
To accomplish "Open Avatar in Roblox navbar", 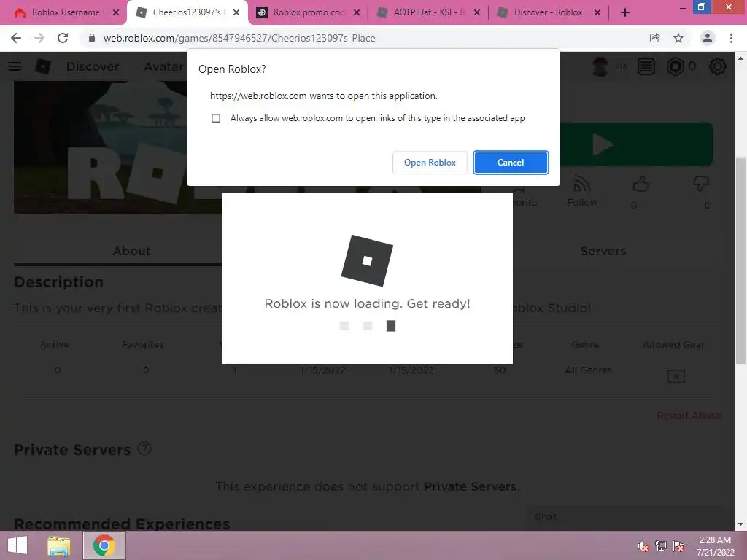I will coord(163,66).
